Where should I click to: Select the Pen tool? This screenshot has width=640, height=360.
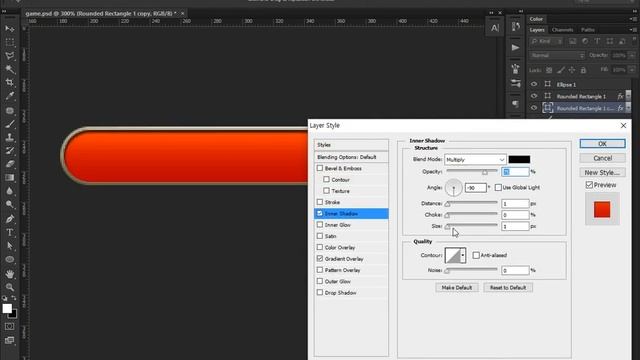click(x=10, y=219)
